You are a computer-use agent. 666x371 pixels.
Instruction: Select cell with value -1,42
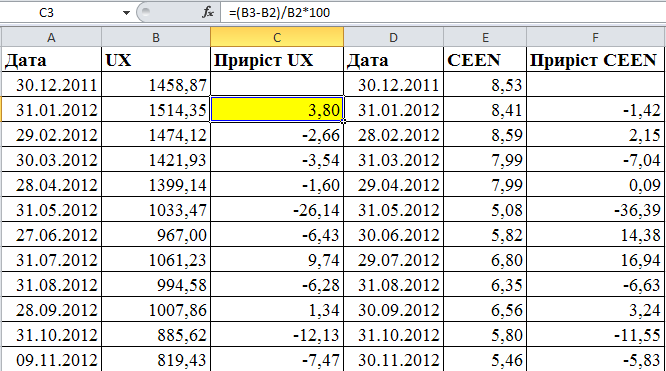(595, 110)
